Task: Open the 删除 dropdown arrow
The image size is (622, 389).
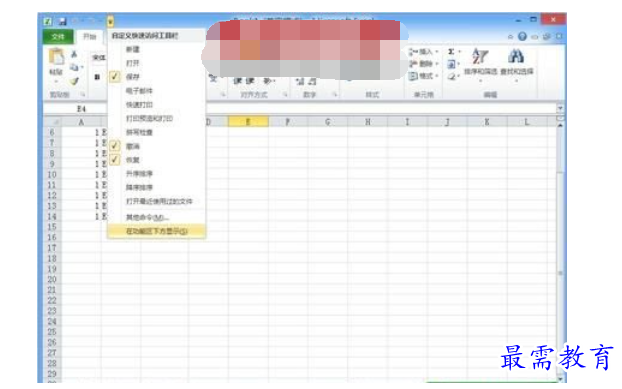Action: (x=437, y=63)
